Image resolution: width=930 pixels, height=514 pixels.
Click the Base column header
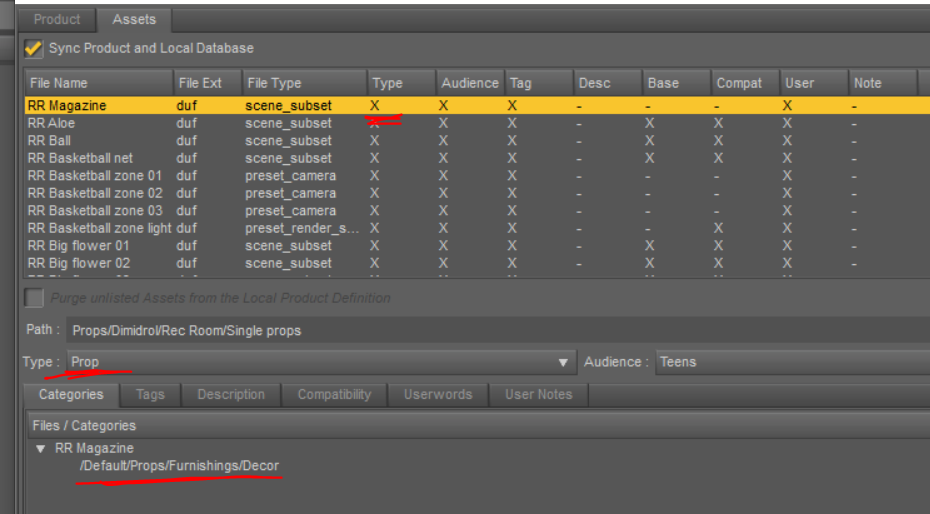[677, 83]
